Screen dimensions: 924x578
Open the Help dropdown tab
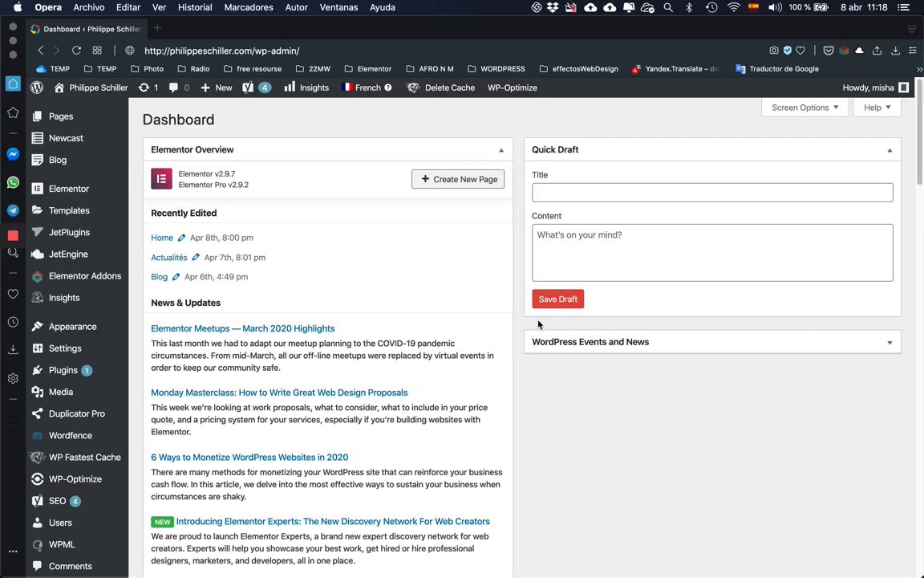tap(877, 108)
